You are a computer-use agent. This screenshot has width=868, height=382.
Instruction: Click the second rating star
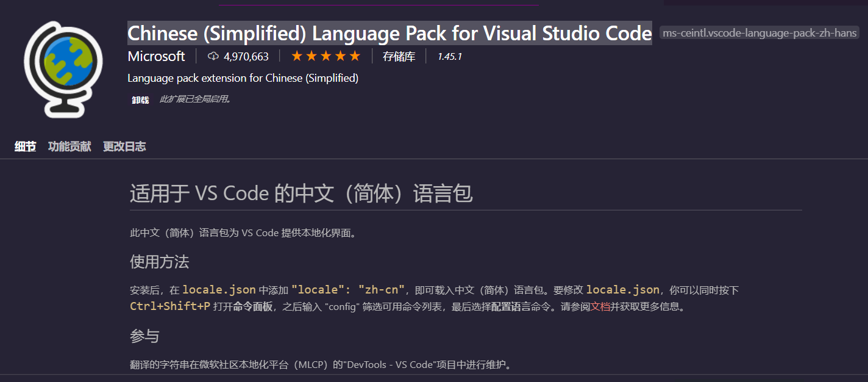pos(310,56)
